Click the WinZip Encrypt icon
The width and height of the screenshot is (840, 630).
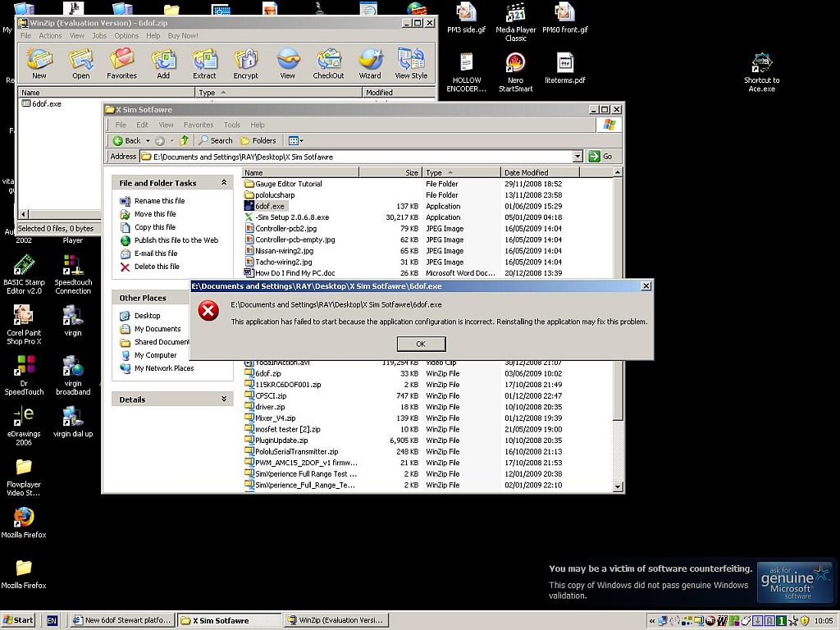[x=246, y=63]
